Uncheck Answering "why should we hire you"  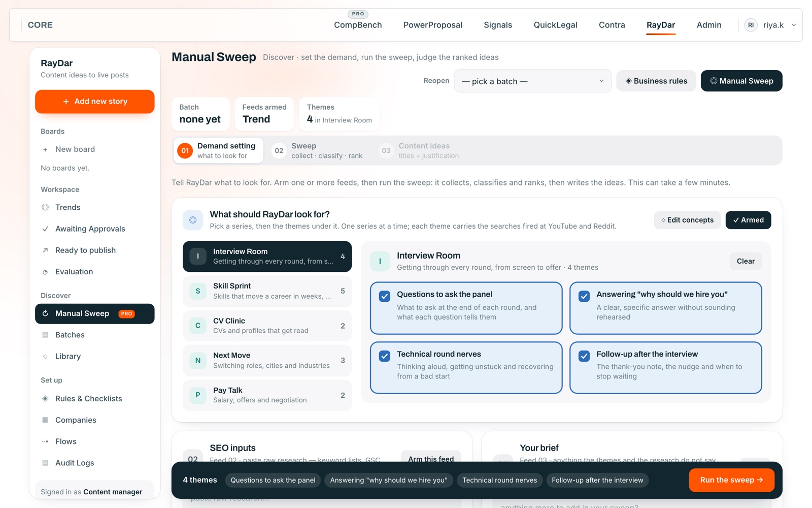pyautogui.click(x=584, y=296)
